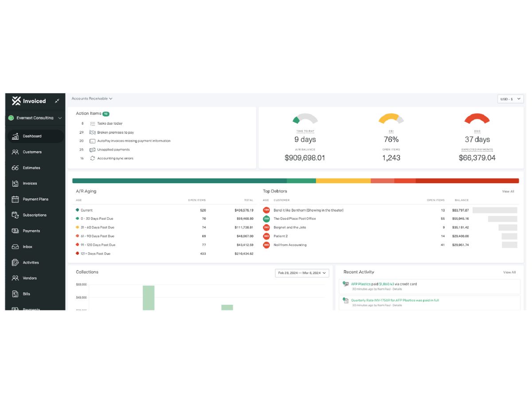Open the Inbox sidebar icon

coord(15,246)
